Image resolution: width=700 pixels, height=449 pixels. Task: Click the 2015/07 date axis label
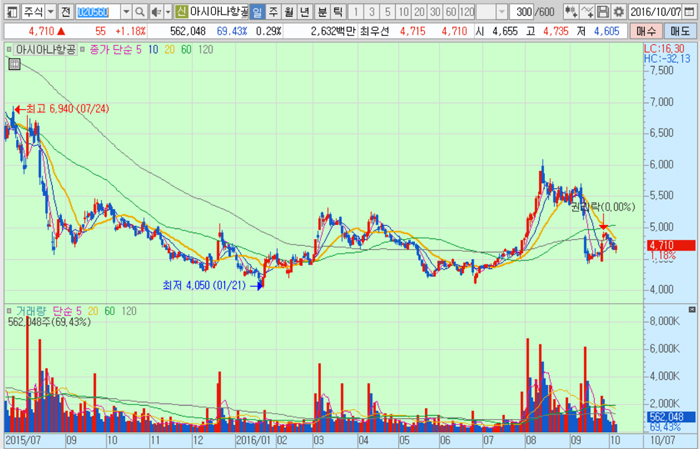23,440
